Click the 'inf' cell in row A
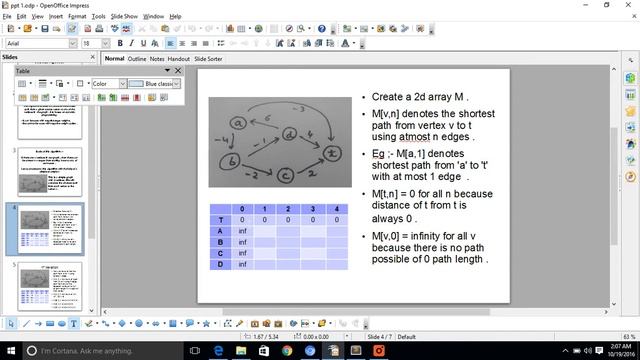 point(242,231)
